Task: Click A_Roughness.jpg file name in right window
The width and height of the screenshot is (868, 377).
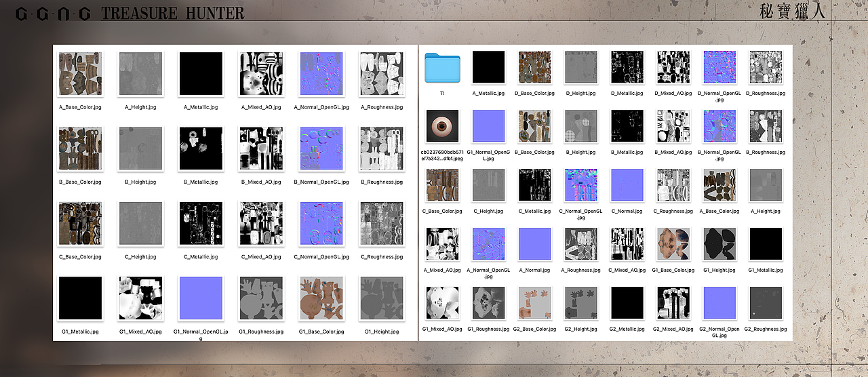Action: pyautogui.click(x=580, y=270)
